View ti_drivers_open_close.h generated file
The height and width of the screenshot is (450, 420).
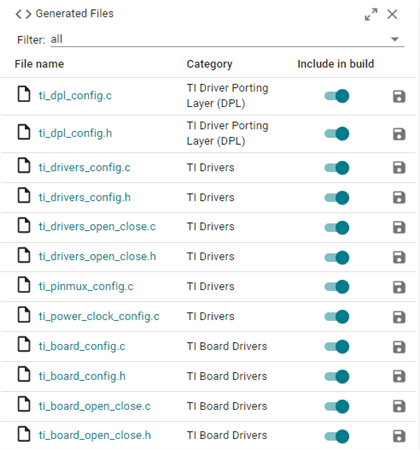[x=97, y=257]
